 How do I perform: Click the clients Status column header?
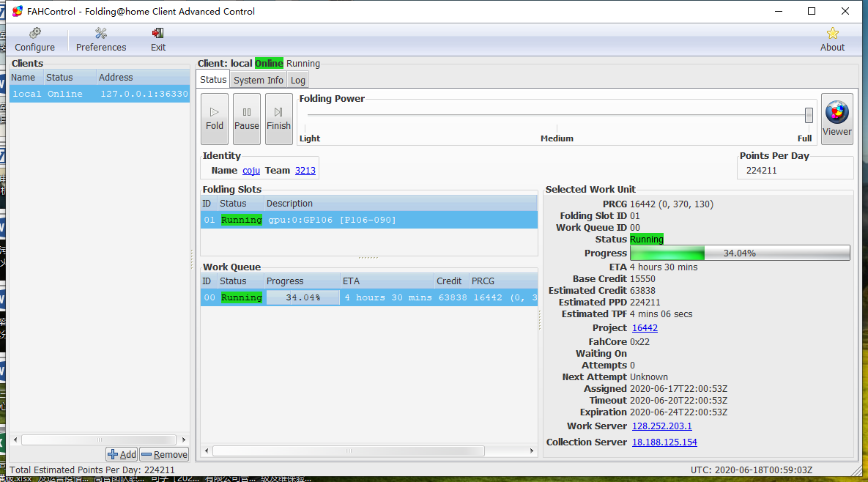click(70, 78)
